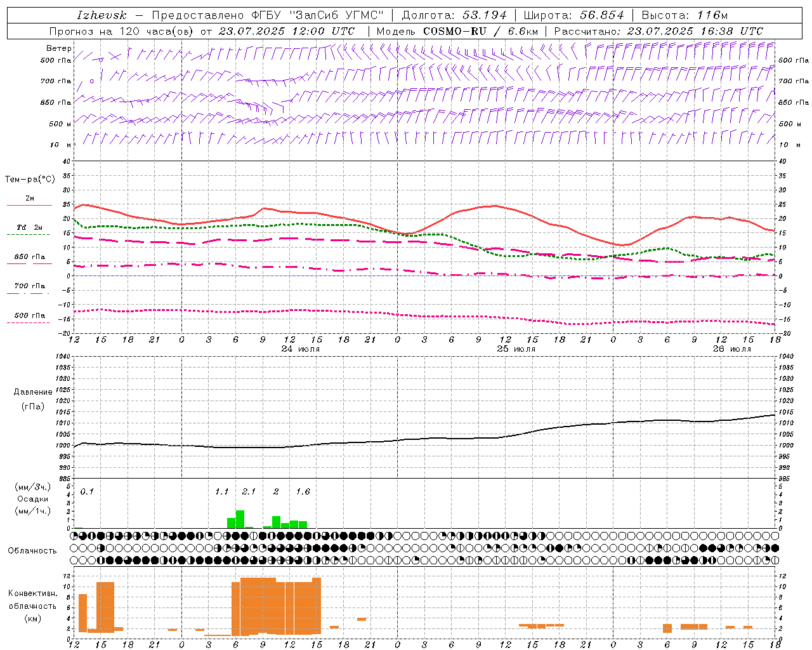Click the 24 июля date label

click(x=301, y=349)
